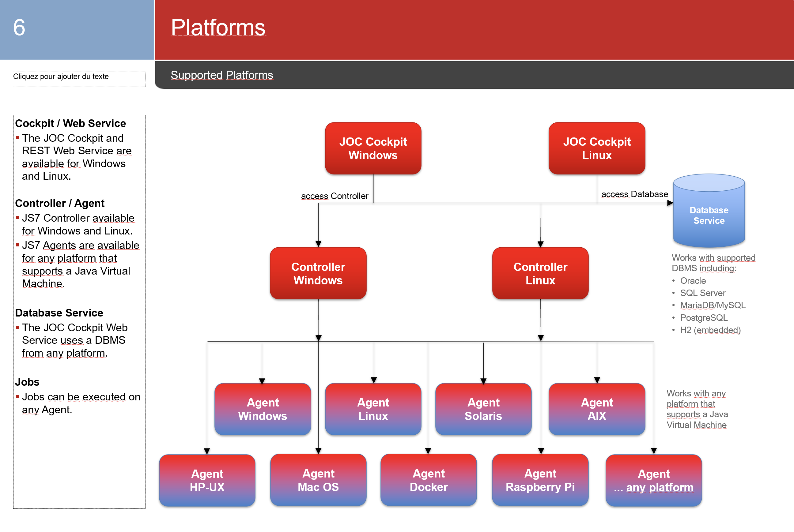Select the Agent HP-UX box

[x=207, y=481]
